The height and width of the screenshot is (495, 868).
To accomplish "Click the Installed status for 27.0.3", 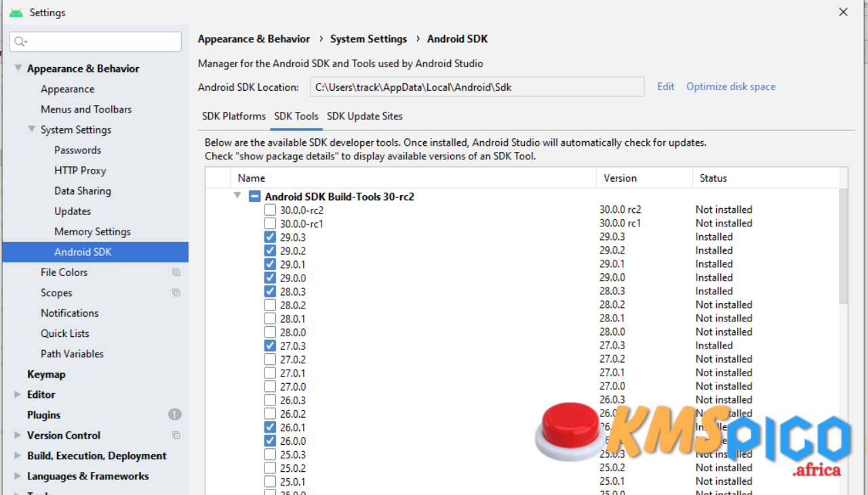I will pos(714,346).
